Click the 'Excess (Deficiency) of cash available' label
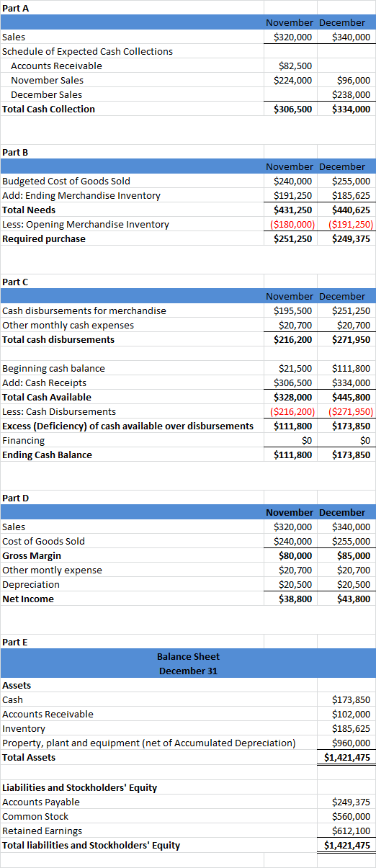Viewport: 376px width, 868px height. pyautogui.click(x=128, y=426)
